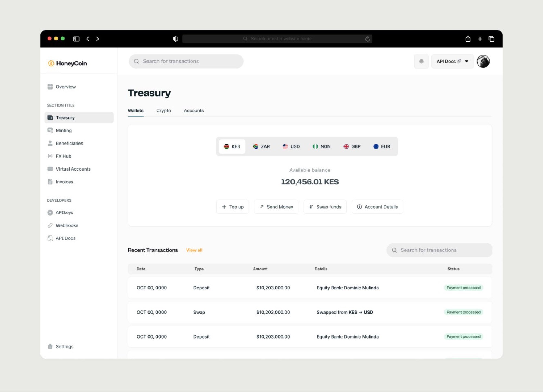Image resolution: width=543 pixels, height=392 pixels.
Task: Click the Swap funds button
Action: point(325,207)
